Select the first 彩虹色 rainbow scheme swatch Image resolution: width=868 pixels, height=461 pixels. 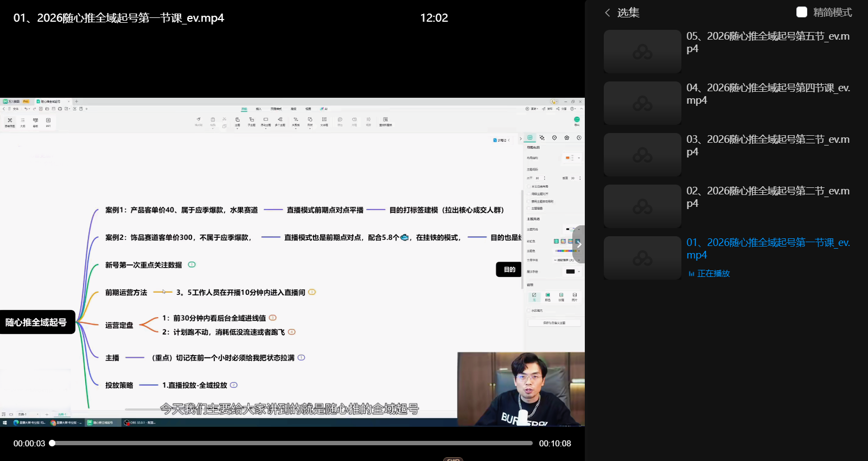point(556,241)
